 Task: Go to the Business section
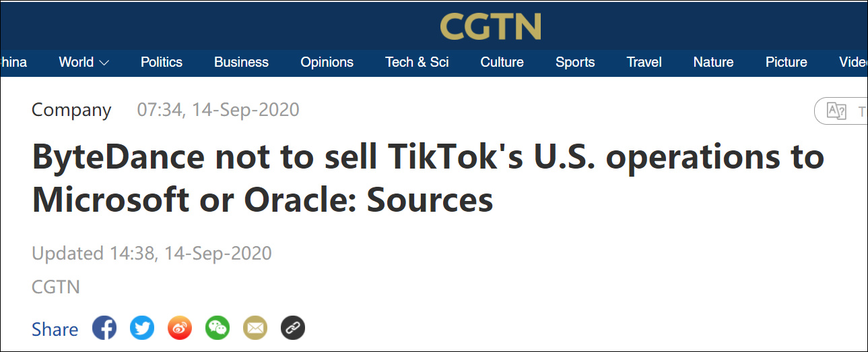241,62
